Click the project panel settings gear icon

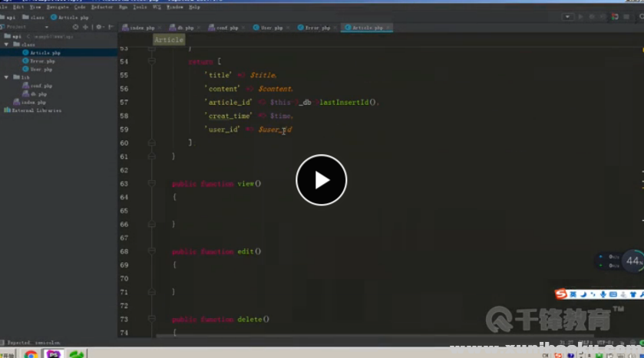point(99,27)
